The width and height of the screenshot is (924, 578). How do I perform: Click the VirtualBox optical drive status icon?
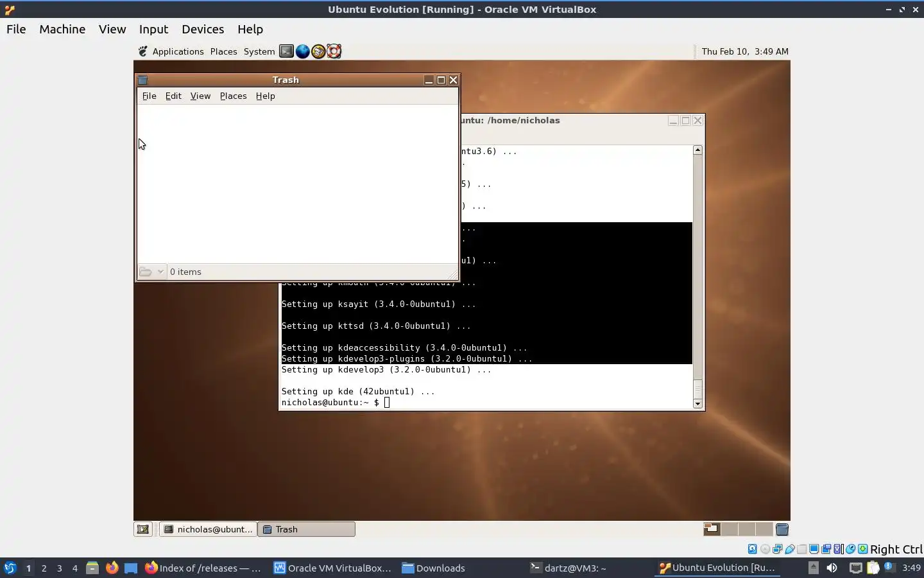click(x=765, y=549)
